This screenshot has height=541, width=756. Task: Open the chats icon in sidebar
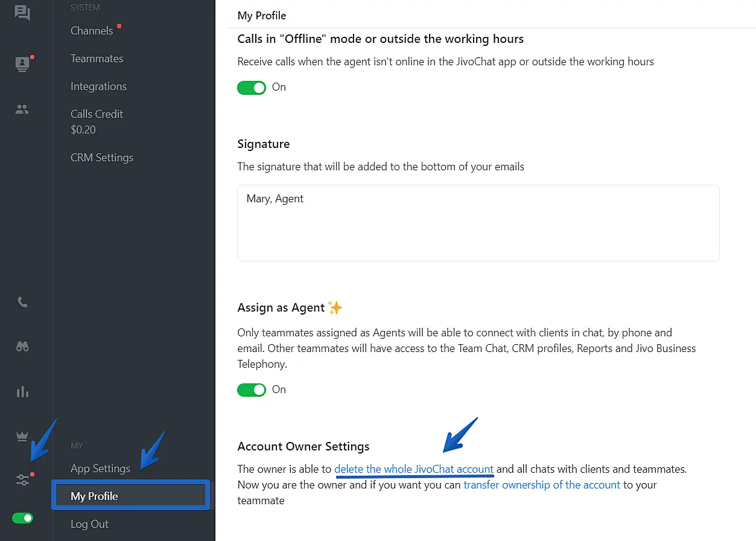point(22,13)
